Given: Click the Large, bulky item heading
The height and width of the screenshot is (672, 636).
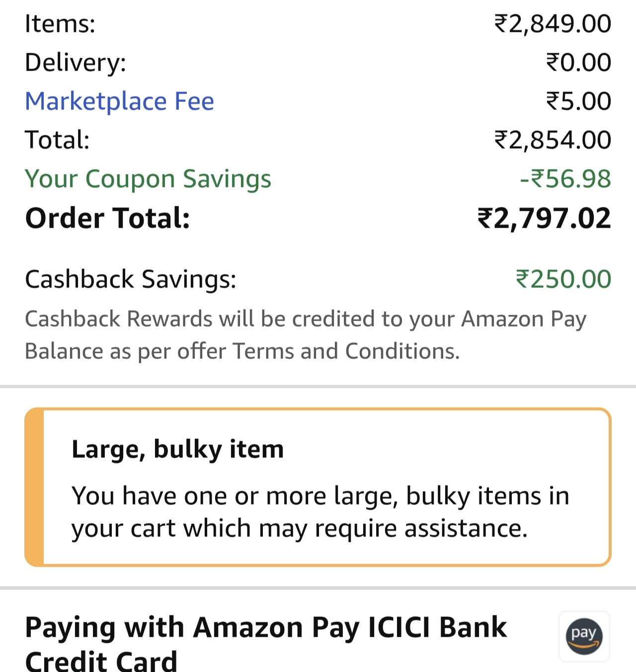Looking at the screenshot, I should [x=177, y=449].
